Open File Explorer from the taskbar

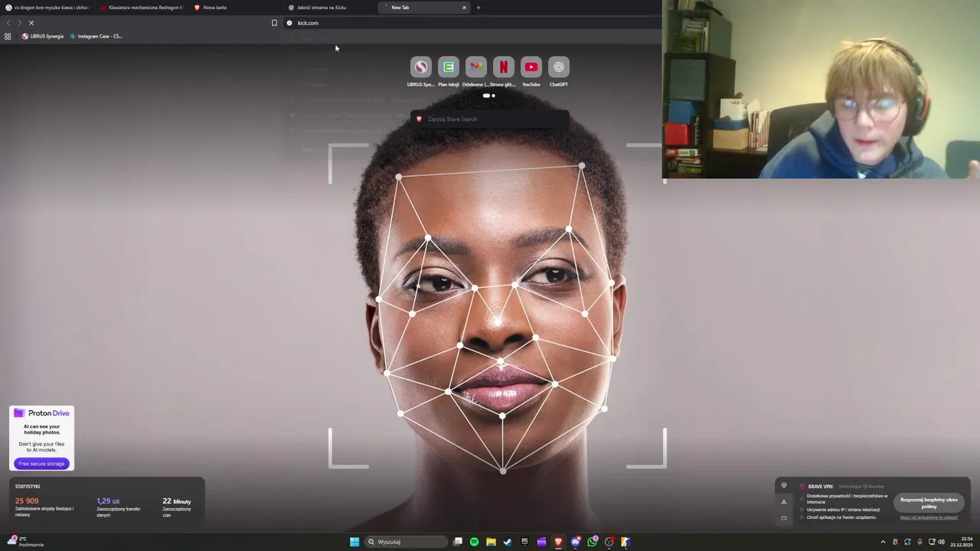[491, 542]
